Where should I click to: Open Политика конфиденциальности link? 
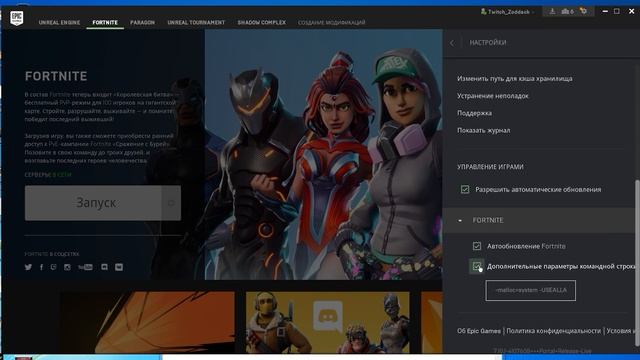pos(553,331)
